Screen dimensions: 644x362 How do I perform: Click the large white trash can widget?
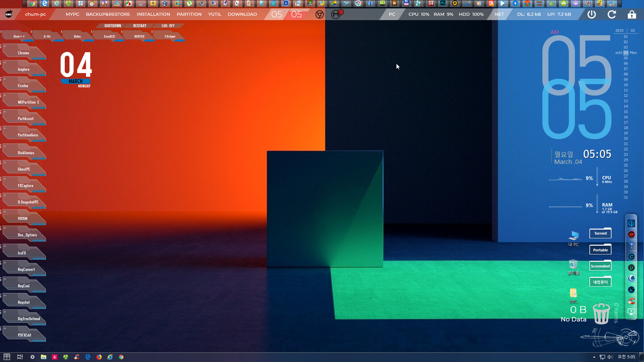pyautogui.click(x=601, y=313)
